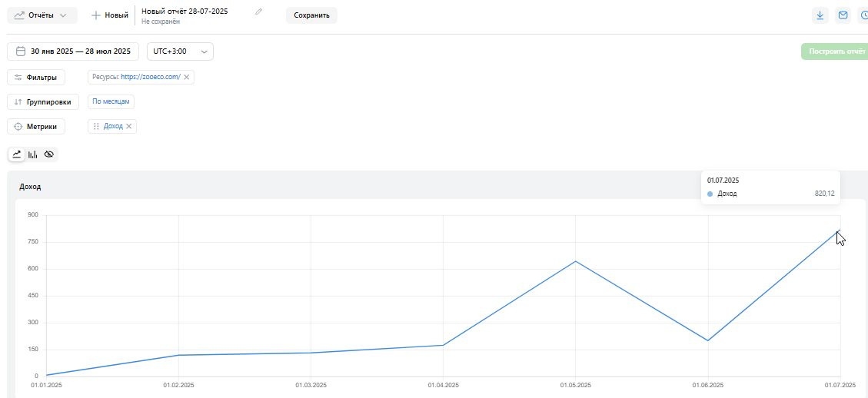
Task: Click the email report envelope icon
Action: 843,15
